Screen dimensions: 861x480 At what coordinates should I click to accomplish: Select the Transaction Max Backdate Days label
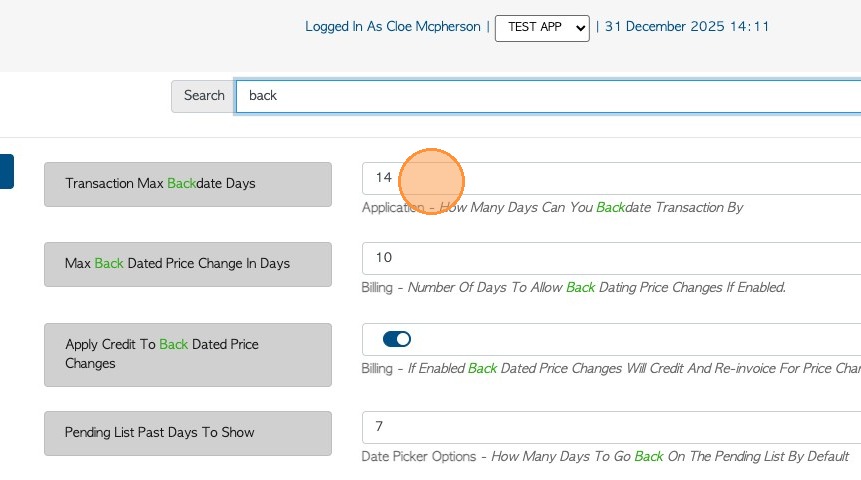pos(187,184)
